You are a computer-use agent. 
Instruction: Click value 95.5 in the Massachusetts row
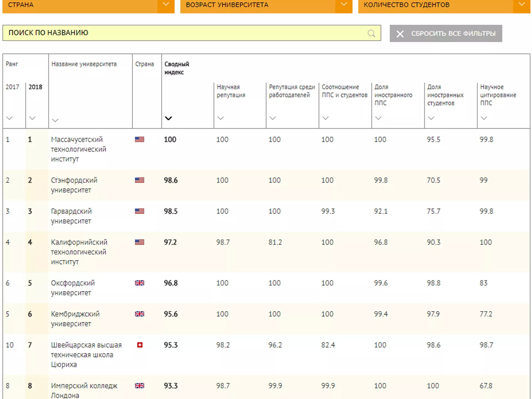pos(434,140)
